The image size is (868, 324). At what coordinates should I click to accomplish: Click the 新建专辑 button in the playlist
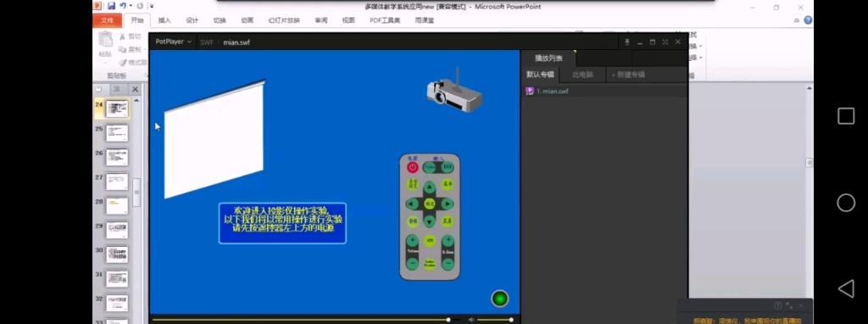(628, 75)
